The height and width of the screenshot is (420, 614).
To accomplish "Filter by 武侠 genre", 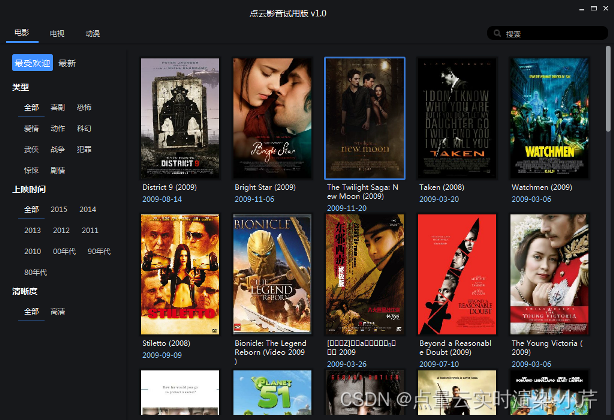I will pos(31,149).
